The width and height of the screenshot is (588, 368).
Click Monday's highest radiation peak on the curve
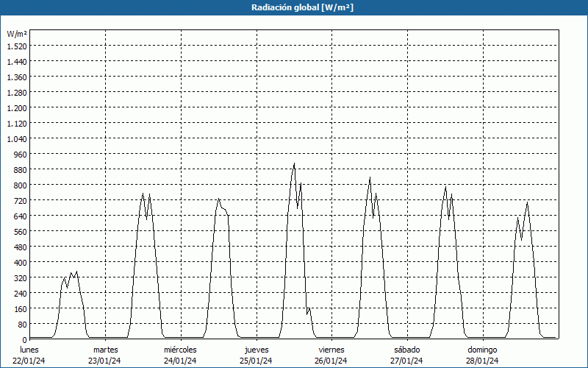[76, 272]
